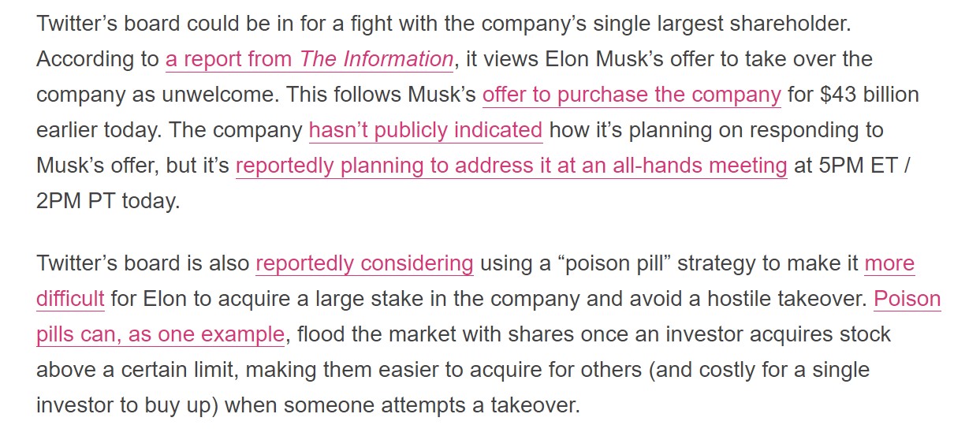Click the "difficult" link text
This screenshot has height=440, width=980.
[x=70, y=299]
